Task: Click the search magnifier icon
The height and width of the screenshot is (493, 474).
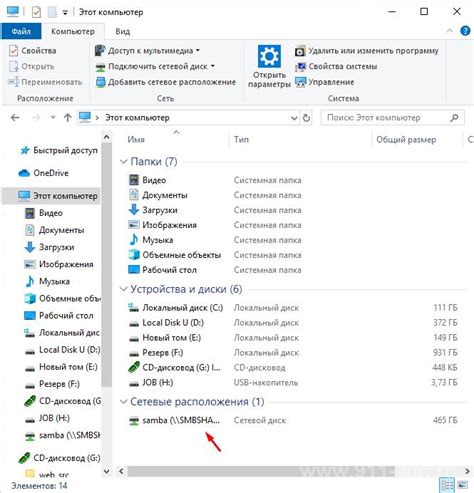Action: 454,118
